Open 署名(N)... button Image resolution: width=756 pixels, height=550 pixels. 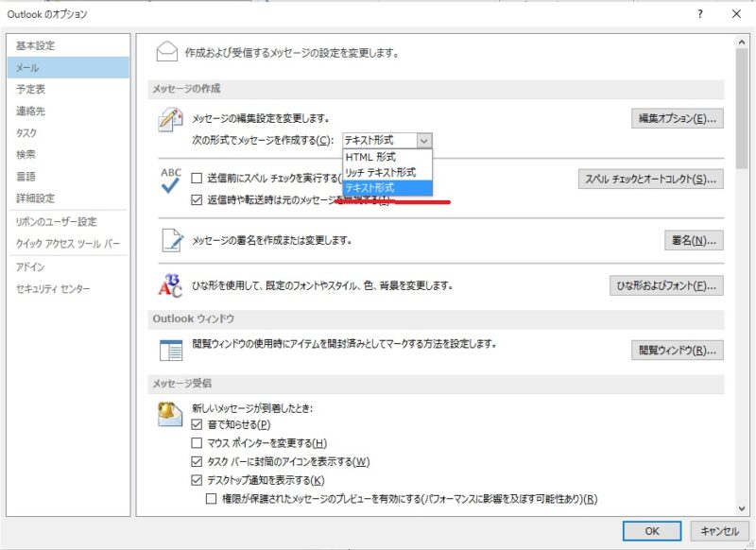coord(694,240)
